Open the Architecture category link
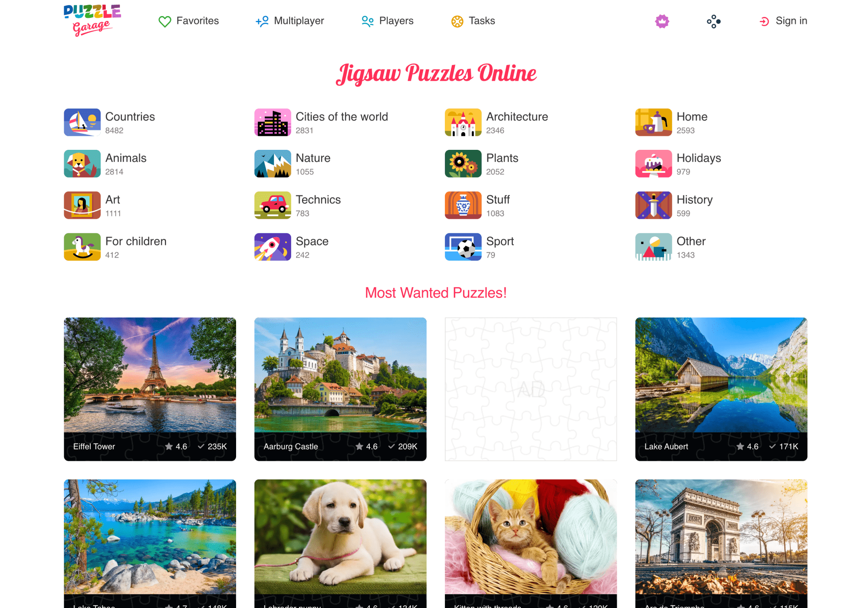868x608 pixels. [496, 122]
